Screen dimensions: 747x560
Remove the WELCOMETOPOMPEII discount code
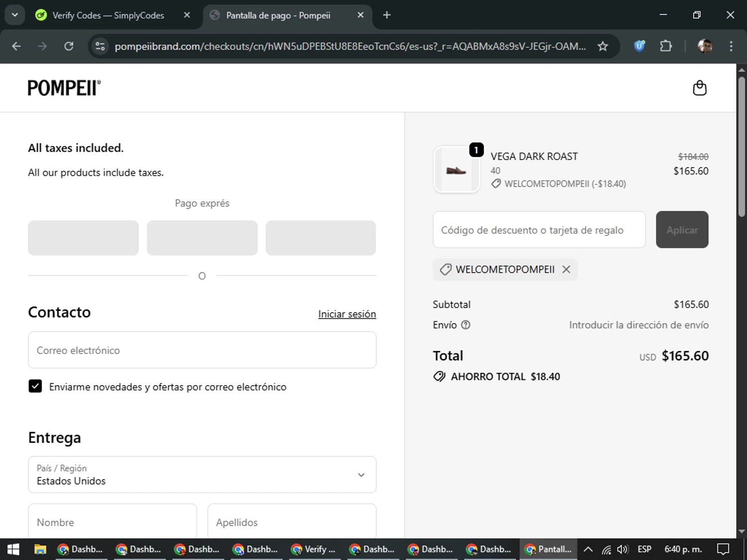click(x=566, y=269)
